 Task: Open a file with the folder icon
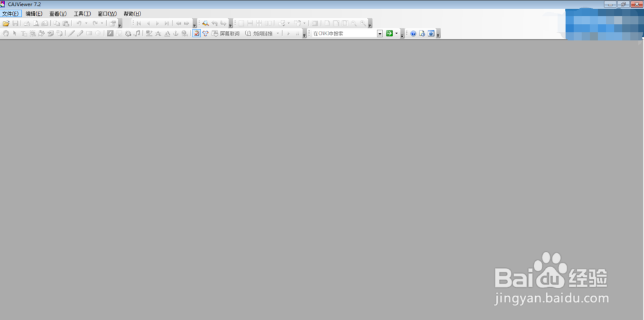6,23
